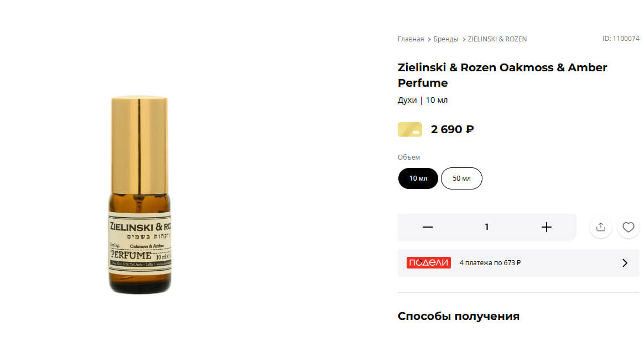Increase quantity with the plus button
This screenshot has width=644, height=337.
546,227
